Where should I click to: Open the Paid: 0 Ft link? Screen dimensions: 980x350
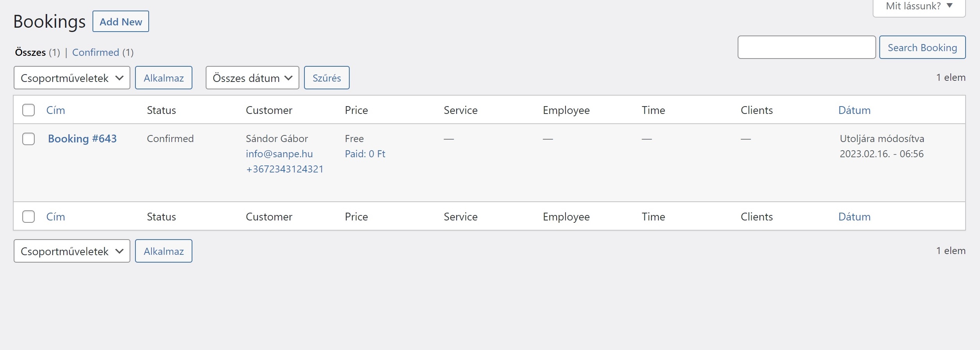[365, 154]
